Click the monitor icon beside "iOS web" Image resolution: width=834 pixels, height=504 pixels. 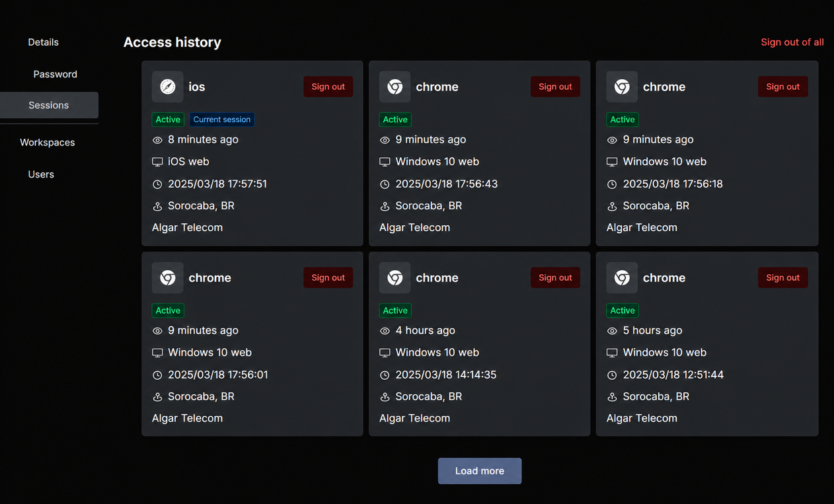pyautogui.click(x=157, y=162)
